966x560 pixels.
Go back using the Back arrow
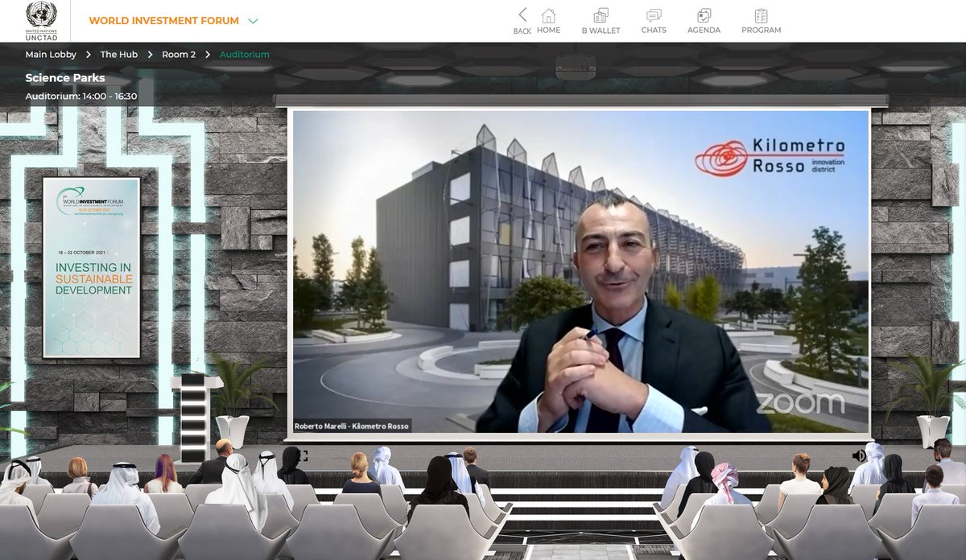(x=522, y=18)
